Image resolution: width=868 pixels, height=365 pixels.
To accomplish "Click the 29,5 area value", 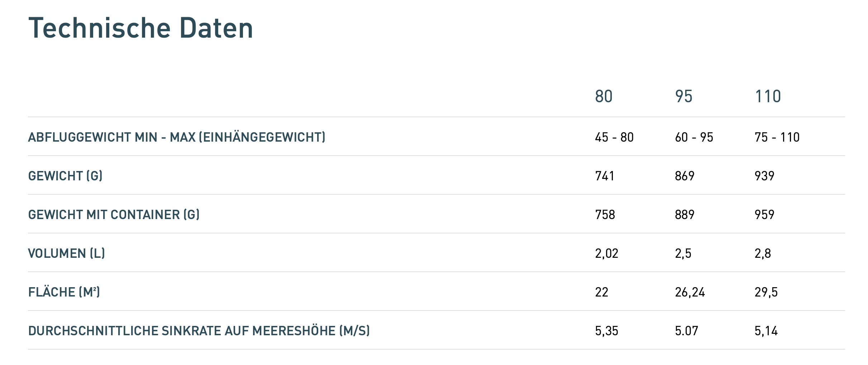I will pos(766,292).
